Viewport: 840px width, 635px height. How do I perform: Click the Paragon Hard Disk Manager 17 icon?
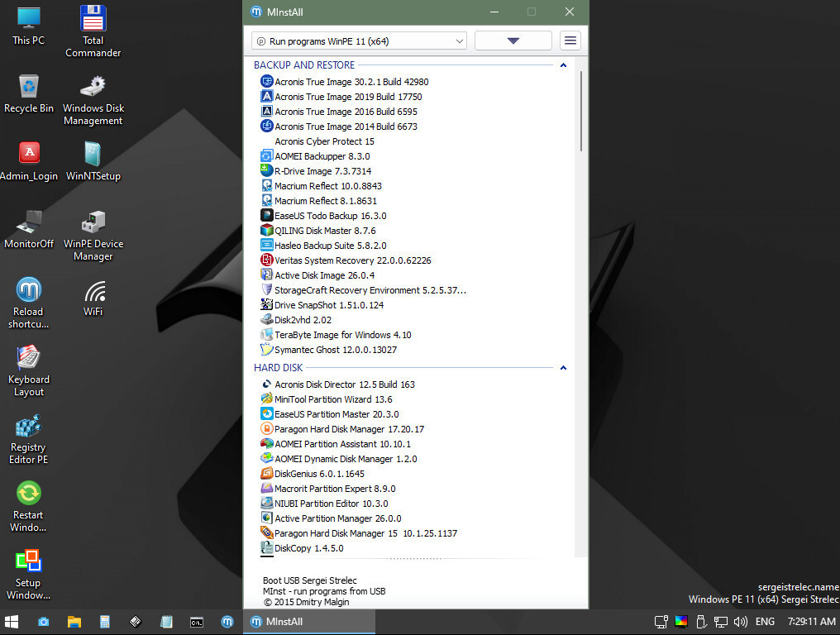(266, 428)
